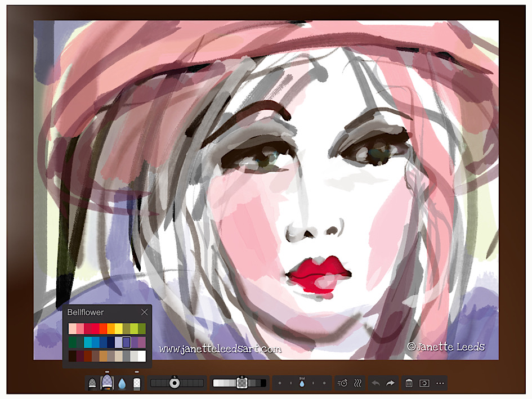Click the canvas frame icon
This screenshot has width=532, height=399.
424,383
